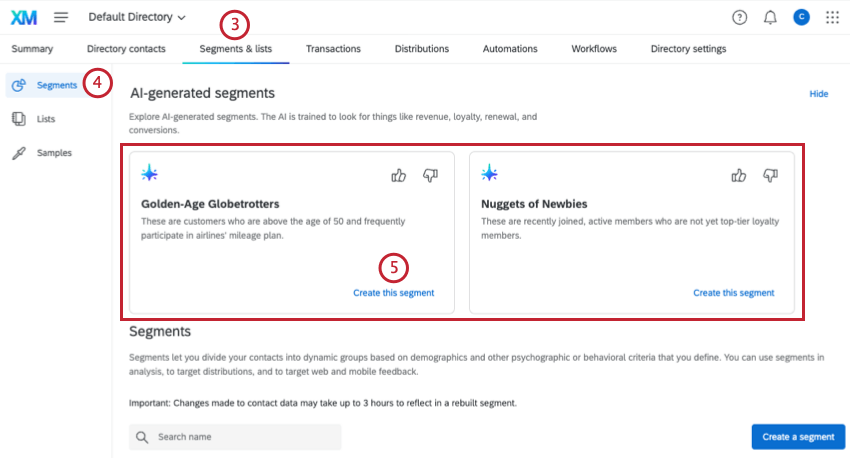Thumbs up the Golden-Age Globetrotters segment
The width and height of the screenshot is (850, 458).
399,175
